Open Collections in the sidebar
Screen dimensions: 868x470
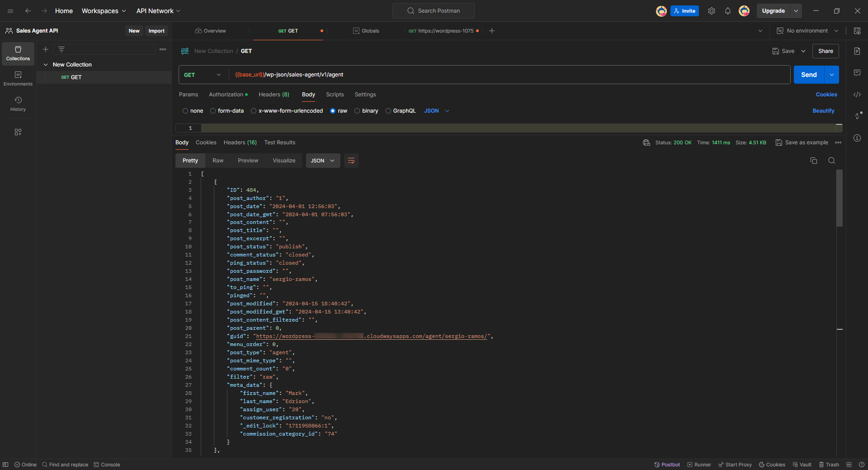(x=18, y=53)
